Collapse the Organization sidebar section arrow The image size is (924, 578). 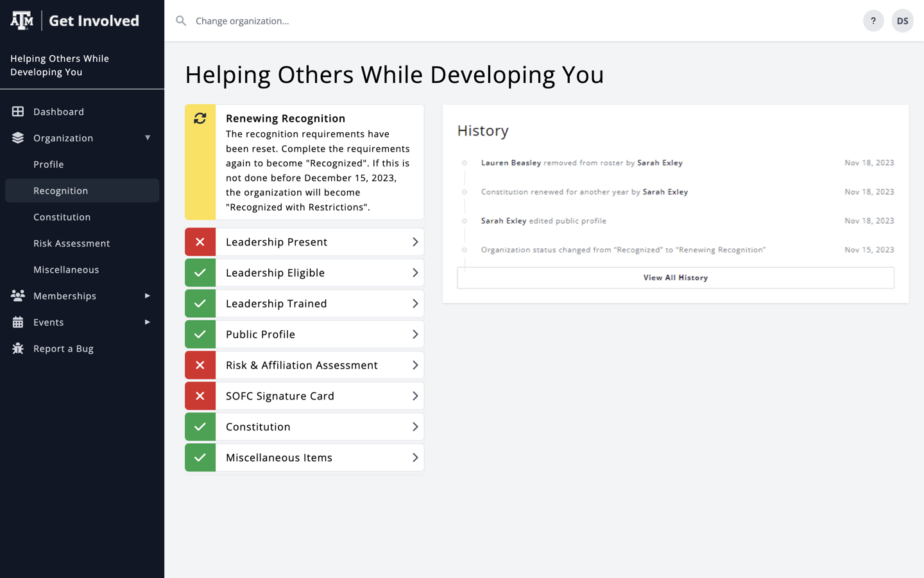(x=148, y=138)
